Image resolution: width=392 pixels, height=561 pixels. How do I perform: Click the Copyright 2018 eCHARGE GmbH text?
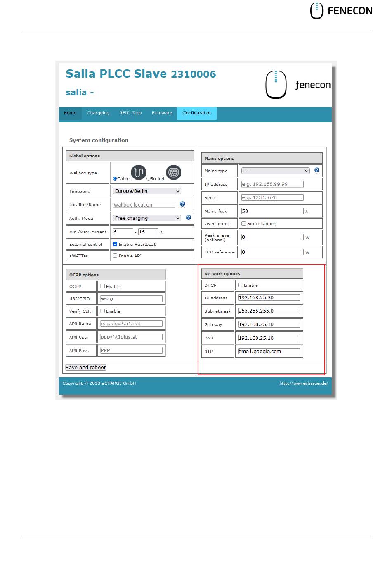coord(99,383)
